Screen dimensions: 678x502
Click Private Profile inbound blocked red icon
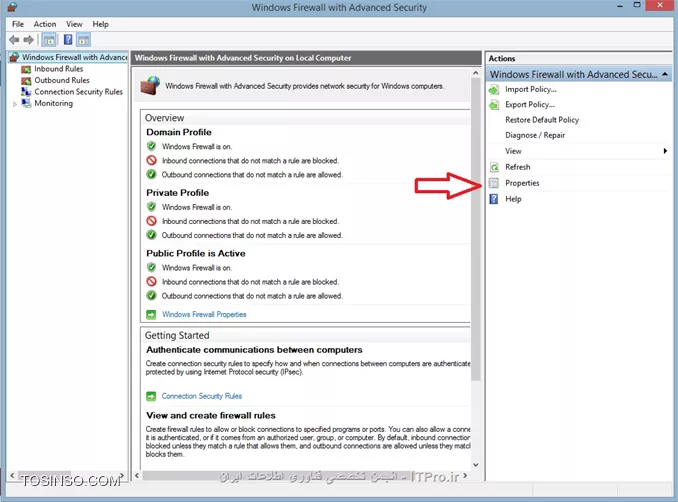pyautogui.click(x=151, y=221)
